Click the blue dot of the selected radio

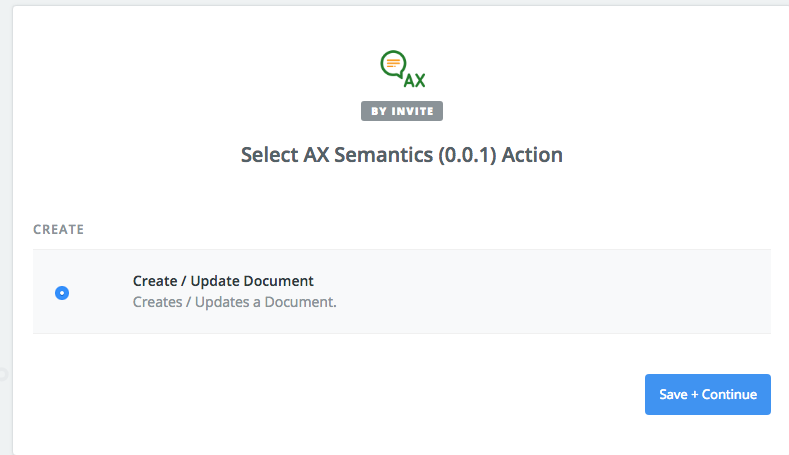62,293
